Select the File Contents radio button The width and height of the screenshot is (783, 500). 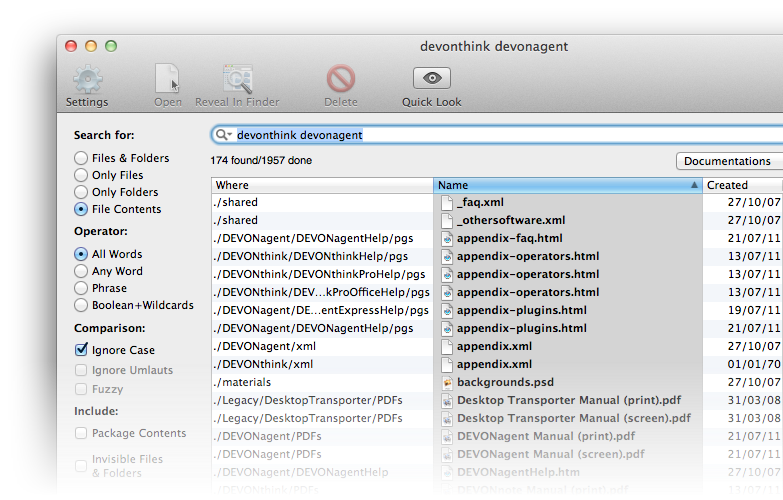[81, 209]
